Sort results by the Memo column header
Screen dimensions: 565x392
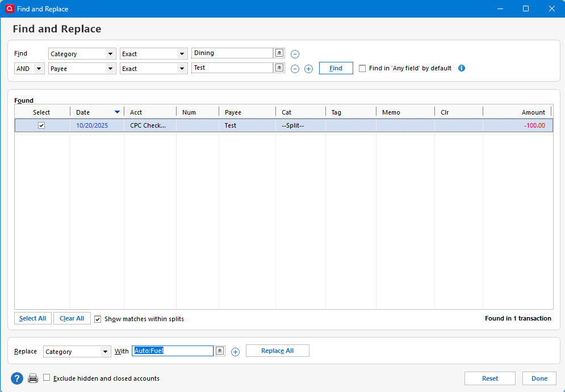405,112
